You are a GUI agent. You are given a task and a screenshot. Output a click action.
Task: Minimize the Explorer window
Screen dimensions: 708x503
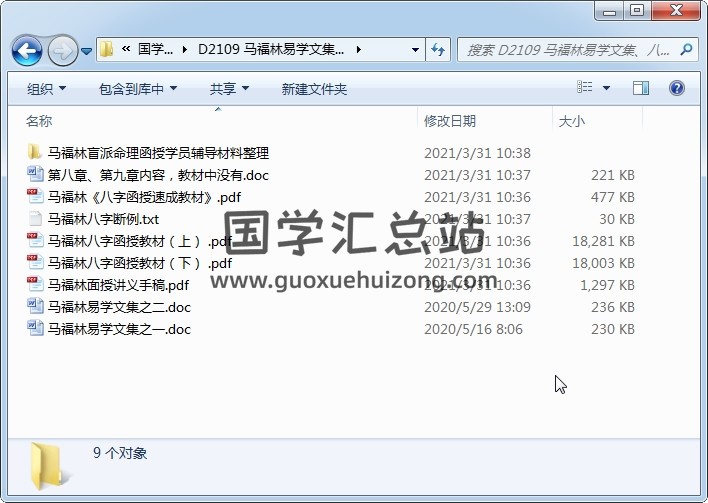click(609, 11)
